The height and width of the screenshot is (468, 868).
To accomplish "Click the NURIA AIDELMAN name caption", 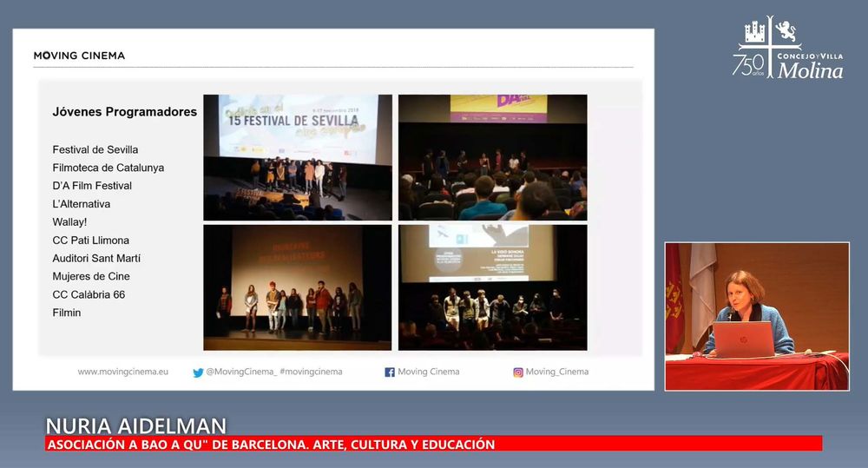I will pyautogui.click(x=135, y=426).
